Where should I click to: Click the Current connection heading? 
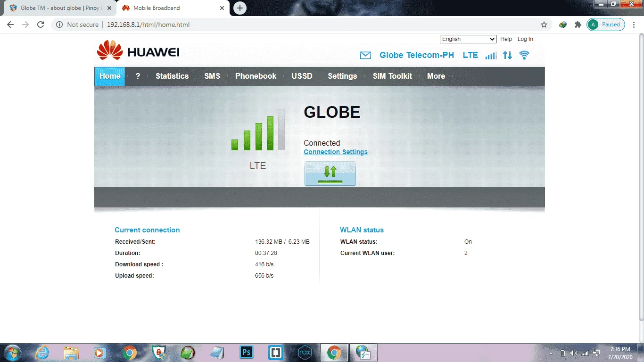pos(147,230)
